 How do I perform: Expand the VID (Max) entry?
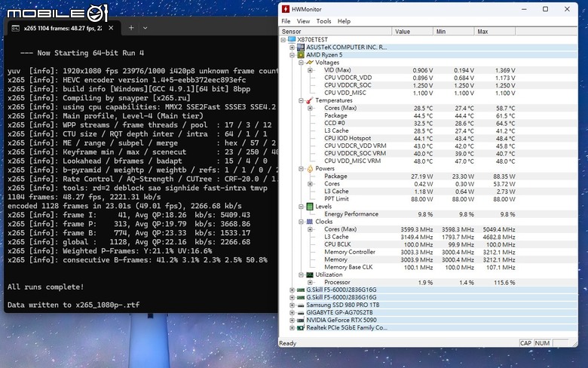(x=310, y=70)
